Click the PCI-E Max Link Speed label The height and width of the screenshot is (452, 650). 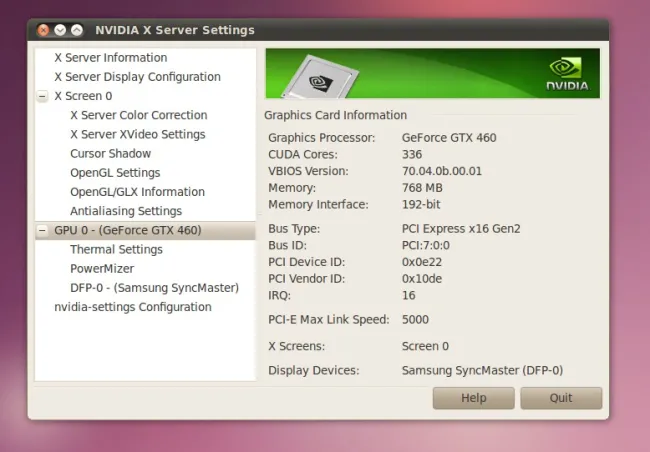click(329, 320)
